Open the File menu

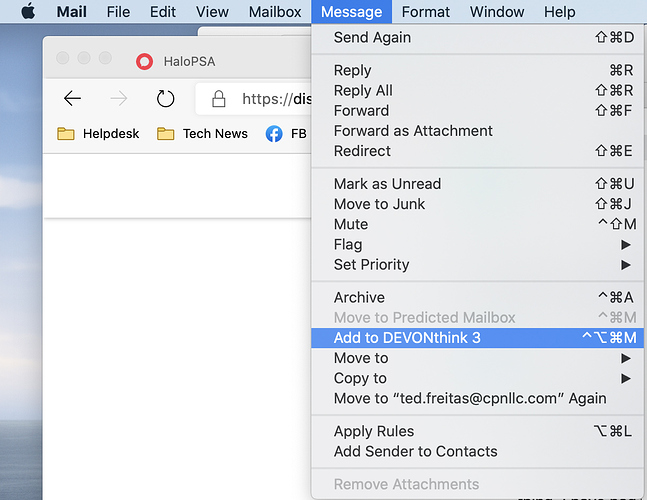tap(118, 12)
